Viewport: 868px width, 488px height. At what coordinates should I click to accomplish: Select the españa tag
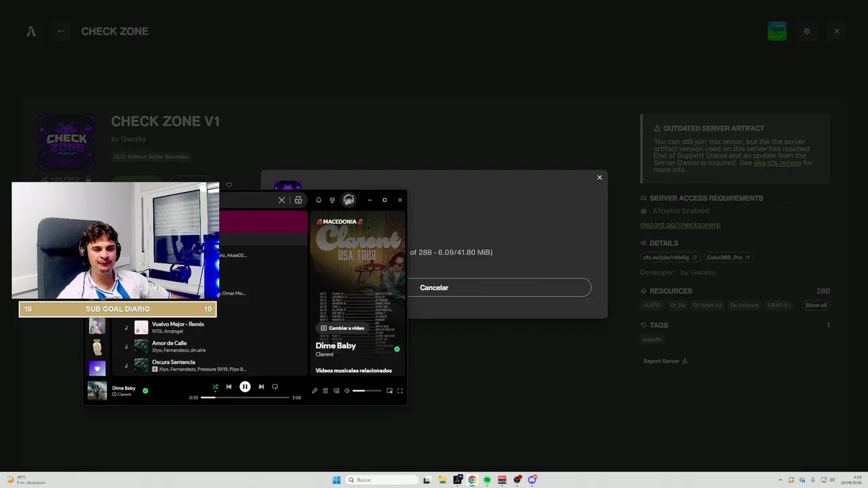(653, 339)
